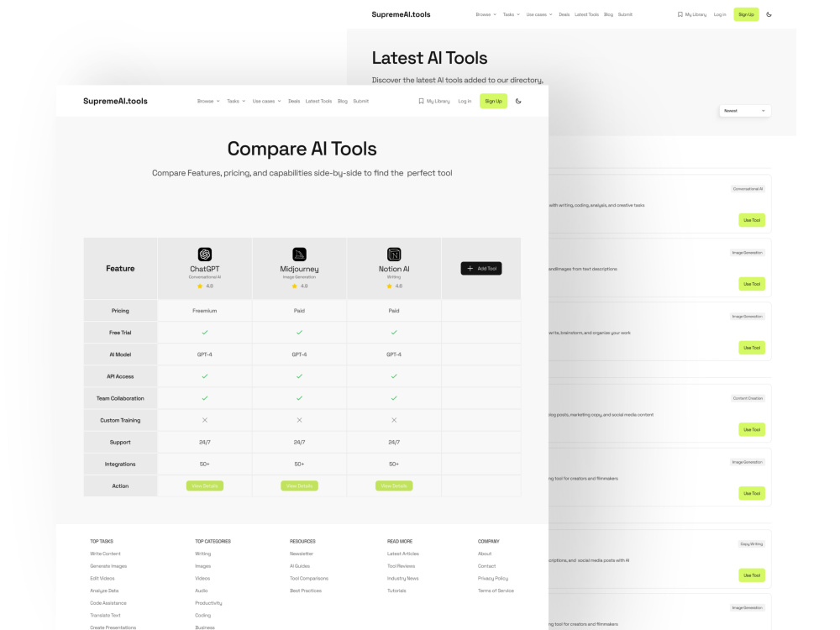Click the Integrations row label
Viewport: 840px width, 630px height.
[120, 465]
